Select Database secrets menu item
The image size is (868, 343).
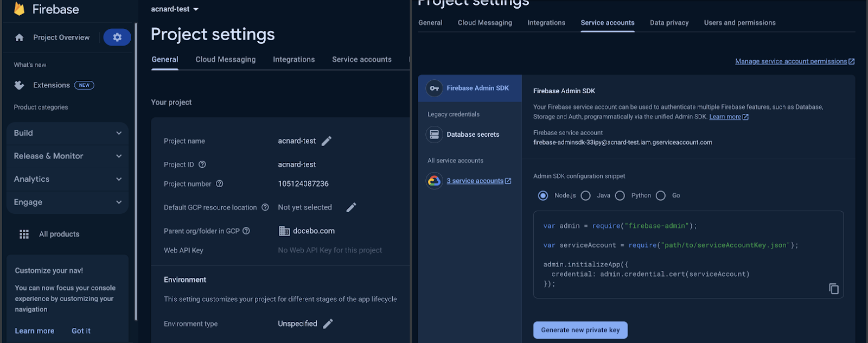470,135
